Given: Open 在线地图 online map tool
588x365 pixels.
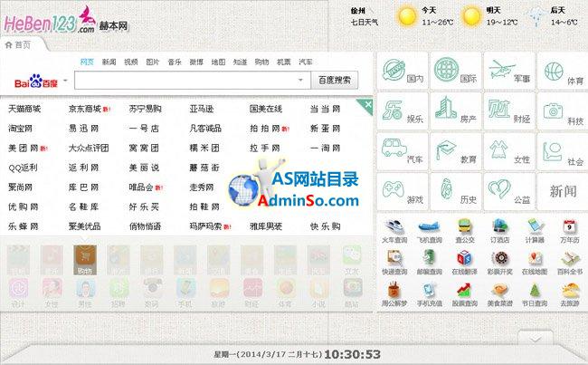Looking at the screenshot, I should tap(535, 263).
